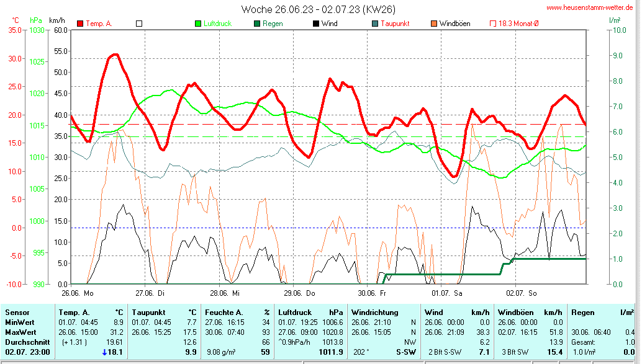Viewport: 642px width, 364px height.
Task: Click the black Wind legend swatch
Action: pos(316,24)
